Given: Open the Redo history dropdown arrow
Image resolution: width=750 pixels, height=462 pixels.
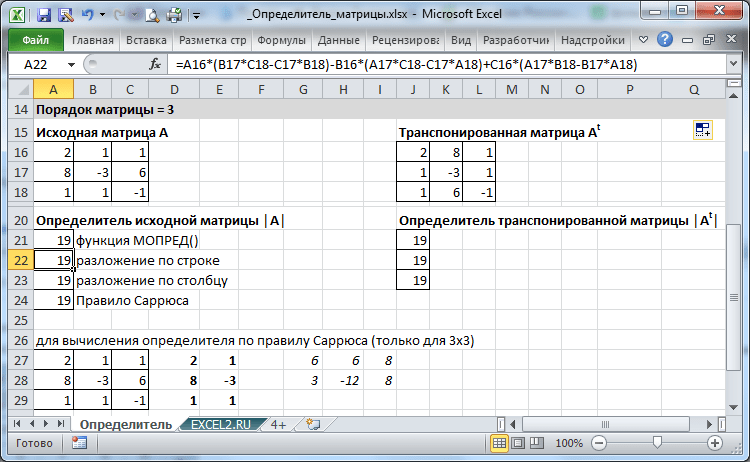Looking at the screenshot, I should [134, 15].
